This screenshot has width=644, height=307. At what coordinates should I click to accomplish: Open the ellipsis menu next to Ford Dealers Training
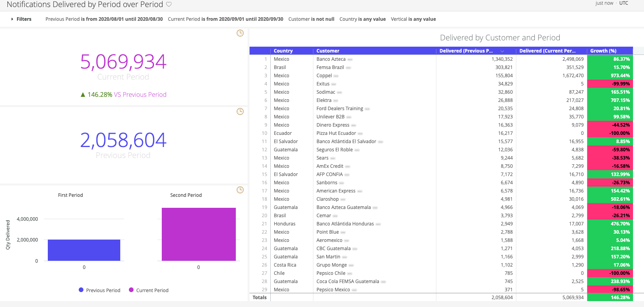[367, 109]
